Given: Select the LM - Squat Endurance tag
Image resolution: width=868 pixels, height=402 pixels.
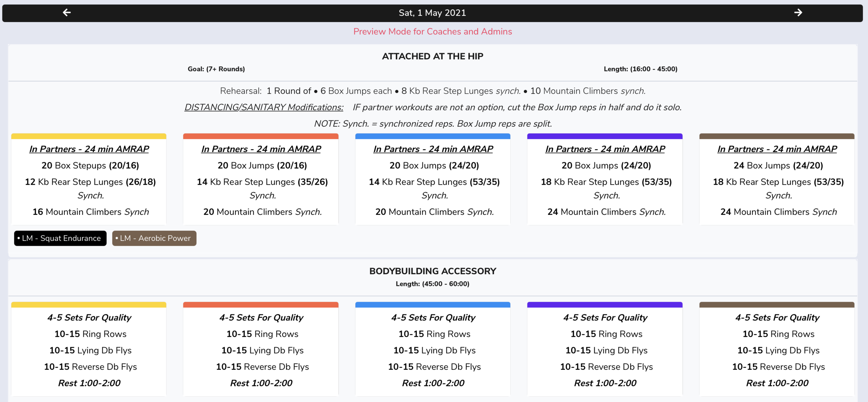Looking at the screenshot, I should pyautogui.click(x=60, y=238).
